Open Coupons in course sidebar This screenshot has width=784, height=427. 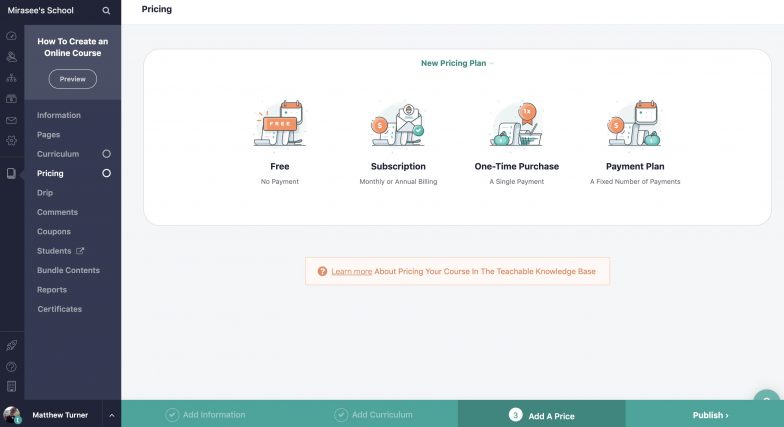click(x=54, y=232)
